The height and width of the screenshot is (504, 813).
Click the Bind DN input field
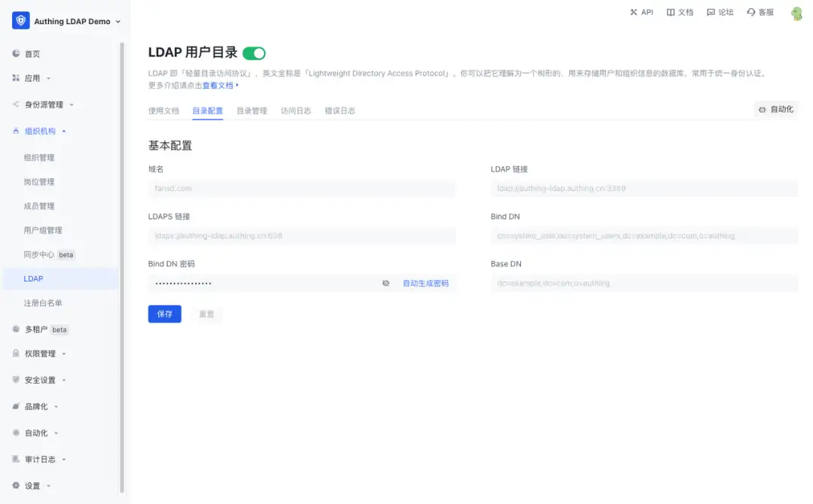(644, 235)
